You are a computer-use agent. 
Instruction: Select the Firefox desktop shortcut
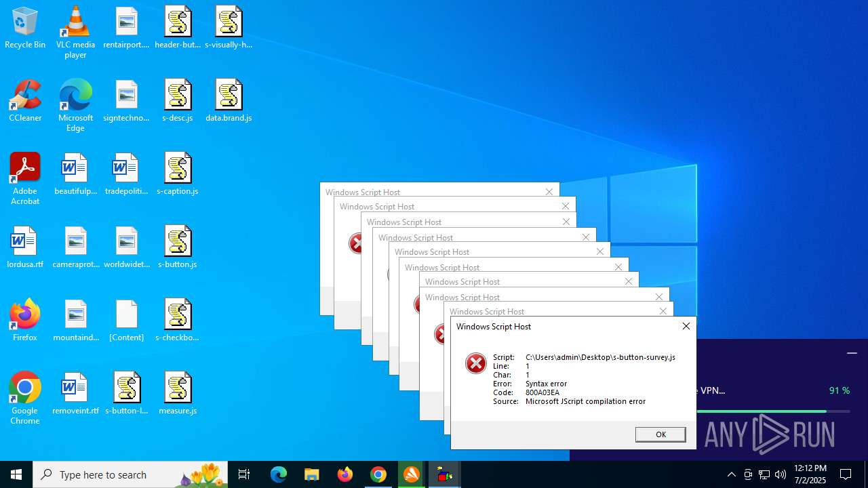coord(25,321)
